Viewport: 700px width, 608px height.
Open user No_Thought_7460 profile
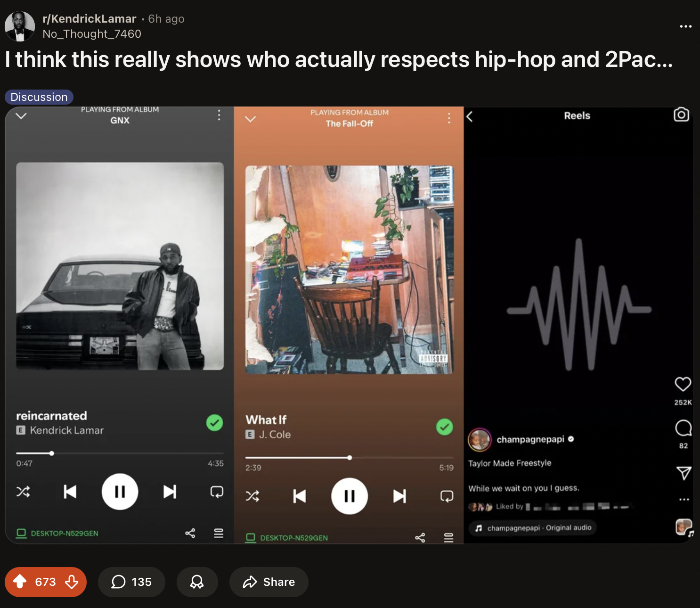[x=92, y=34]
